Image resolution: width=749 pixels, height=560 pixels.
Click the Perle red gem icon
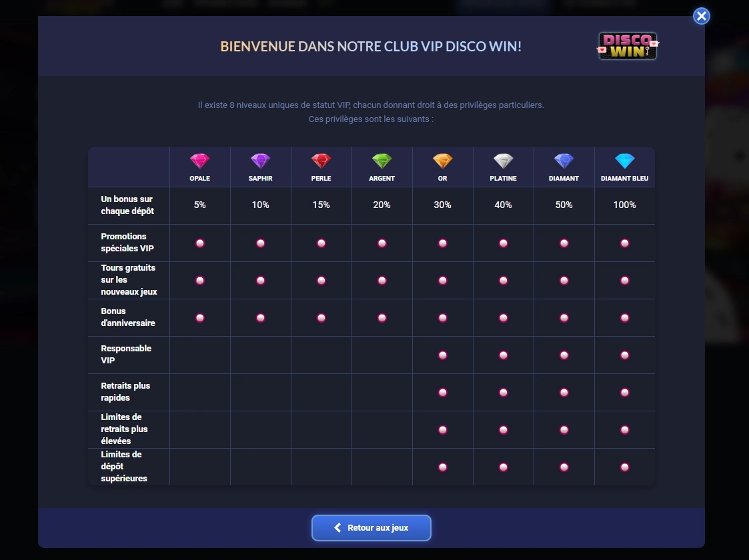(321, 161)
